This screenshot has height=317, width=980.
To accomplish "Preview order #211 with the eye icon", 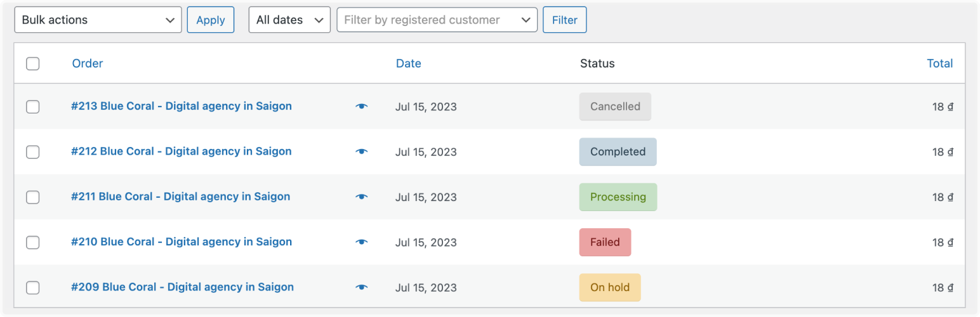I will (x=361, y=197).
